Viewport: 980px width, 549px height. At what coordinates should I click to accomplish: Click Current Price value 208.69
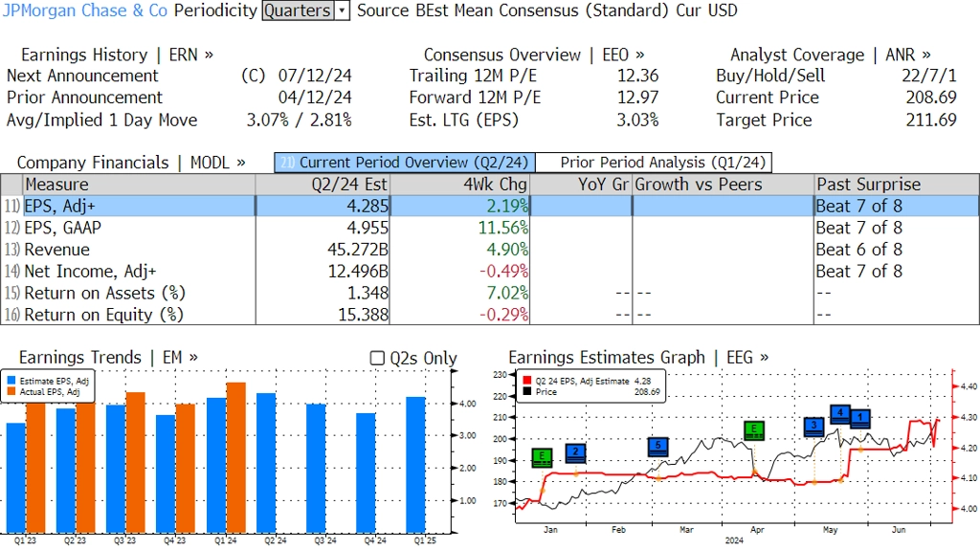pyautogui.click(x=931, y=99)
